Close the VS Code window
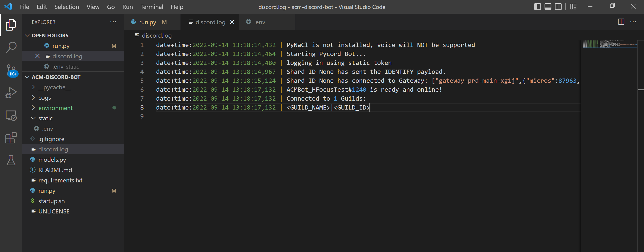The width and height of the screenshot is (644, 252). click(633, 7)
